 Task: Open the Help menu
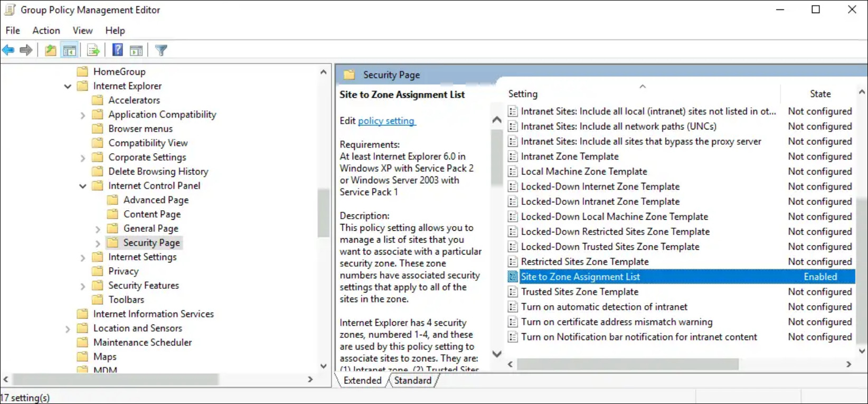115,31
